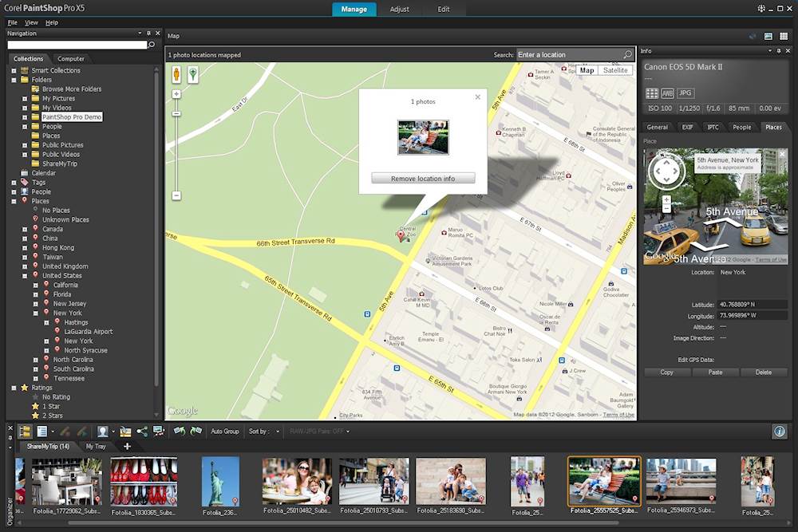Click the Share icon in organizer toolbar
Image resolution: width=798 pixels, height=532 pixels.
tap(142, 432)
